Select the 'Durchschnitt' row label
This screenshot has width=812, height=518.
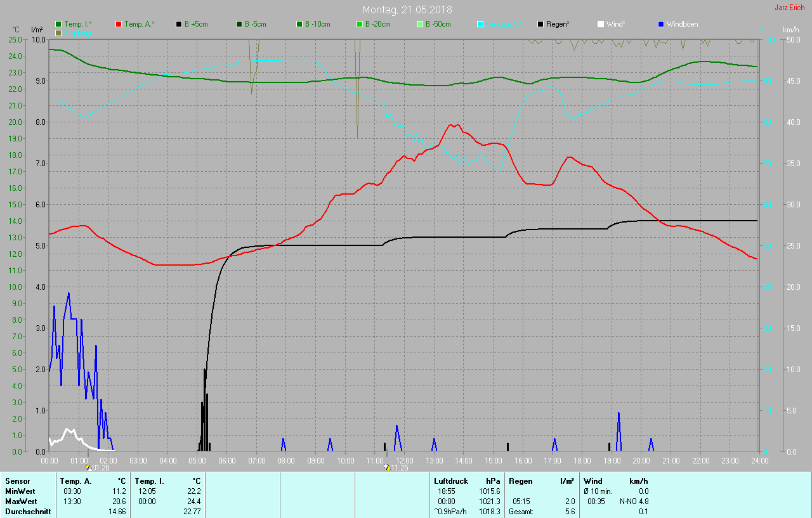pyautogui.click(x=28, y=512)
